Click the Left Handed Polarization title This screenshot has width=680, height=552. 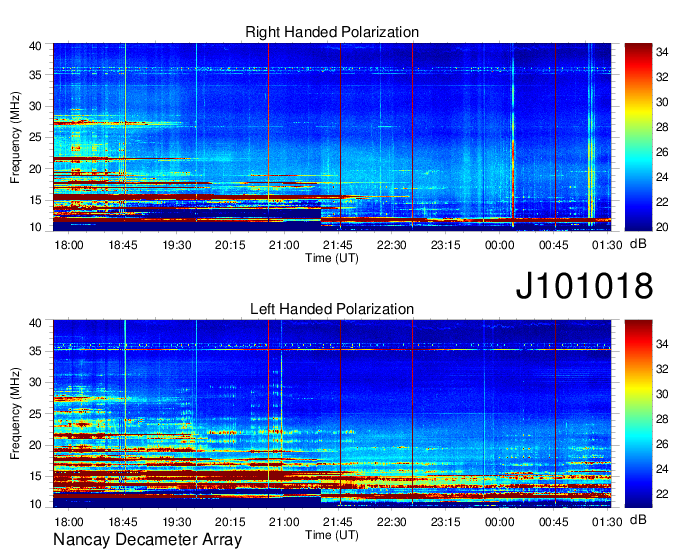332,309
